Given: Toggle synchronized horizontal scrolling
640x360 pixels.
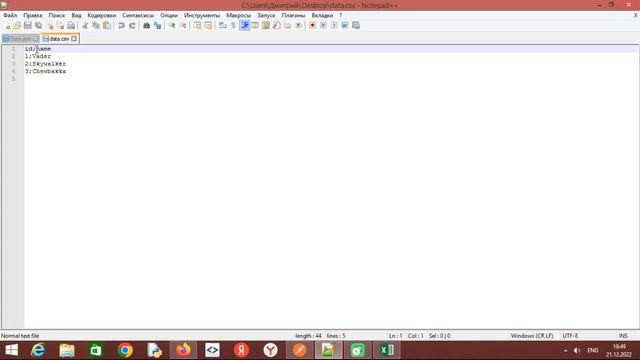Looking at the screenshot, I should coord(208,26).
